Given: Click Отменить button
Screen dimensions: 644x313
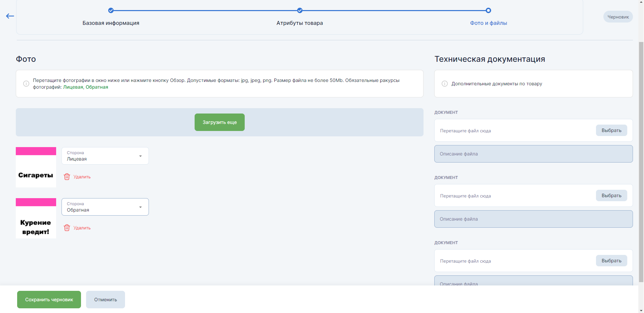Looking at the screenshot, I should pos(106,300).
